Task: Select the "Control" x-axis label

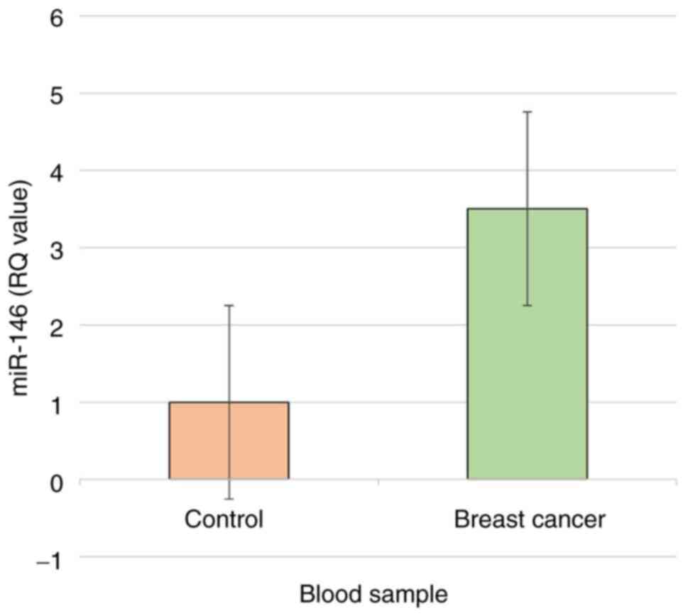Action: coord(224,519)
